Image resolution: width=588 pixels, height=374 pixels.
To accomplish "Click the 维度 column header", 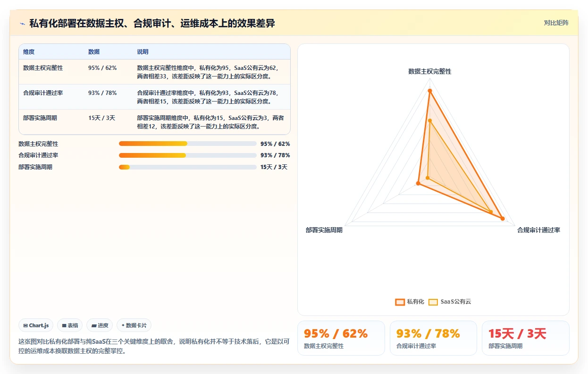I will (29, 52).
